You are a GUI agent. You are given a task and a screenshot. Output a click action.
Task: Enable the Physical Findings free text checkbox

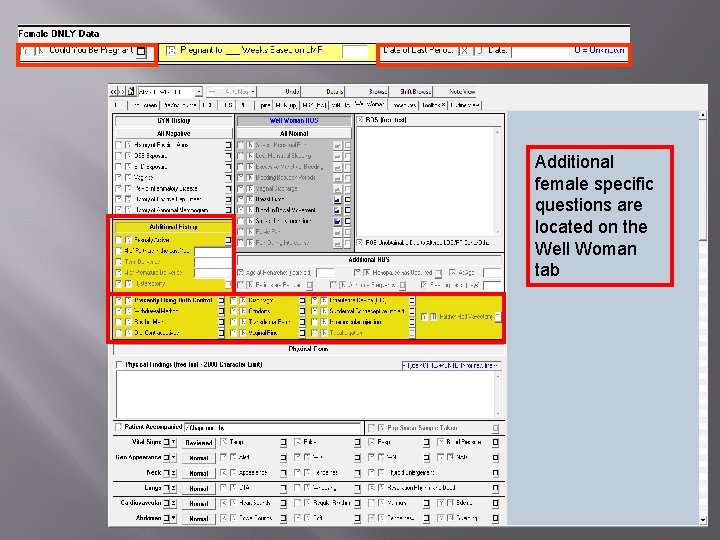tap(119, 365)
